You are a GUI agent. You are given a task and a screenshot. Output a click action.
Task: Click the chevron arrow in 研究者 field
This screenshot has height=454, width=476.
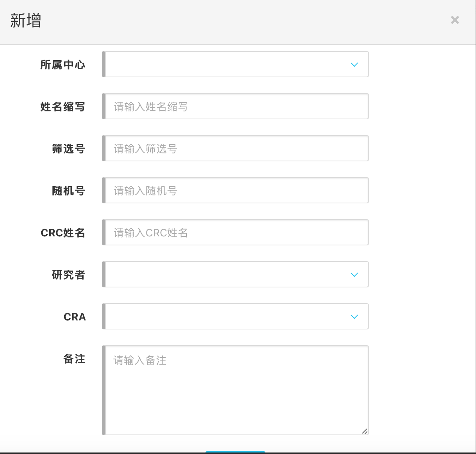(x=354, y=275)
